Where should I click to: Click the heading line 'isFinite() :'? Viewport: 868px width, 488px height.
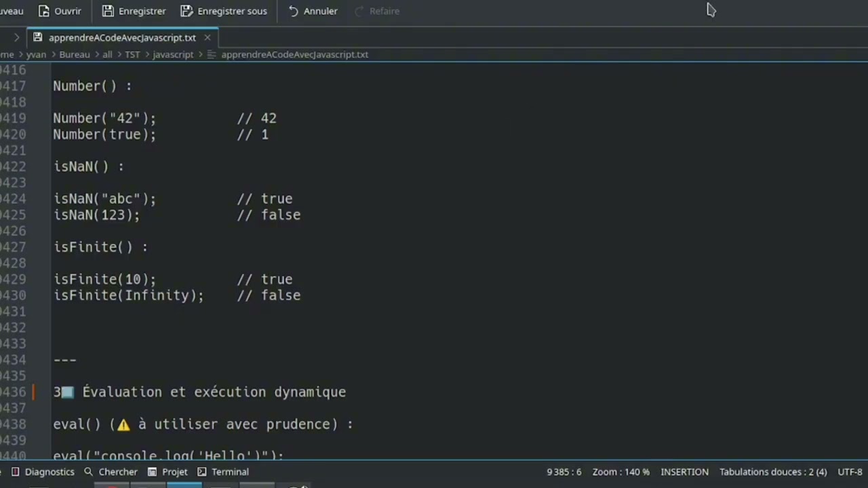(100, 247)
